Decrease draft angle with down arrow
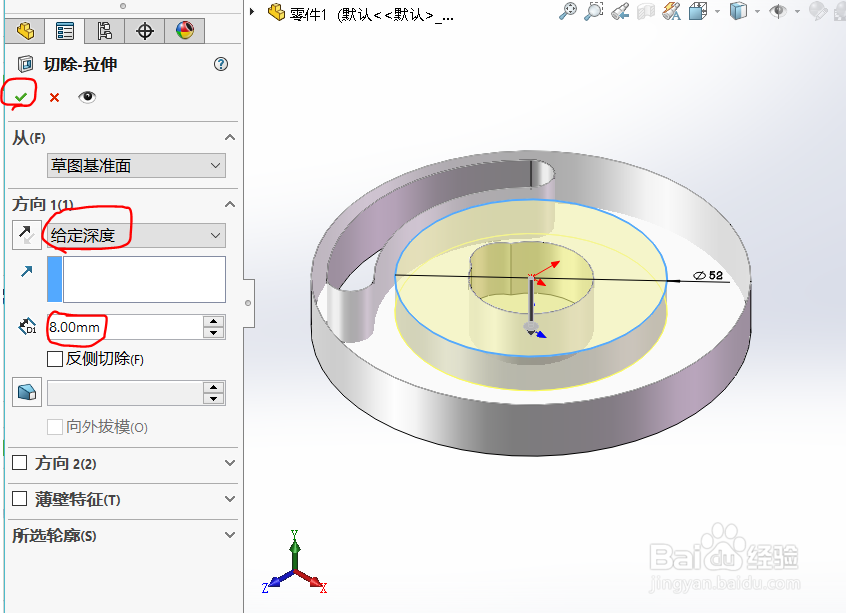Image resolution: width=846 pixels, height=613 pixels. pos(214,399)
